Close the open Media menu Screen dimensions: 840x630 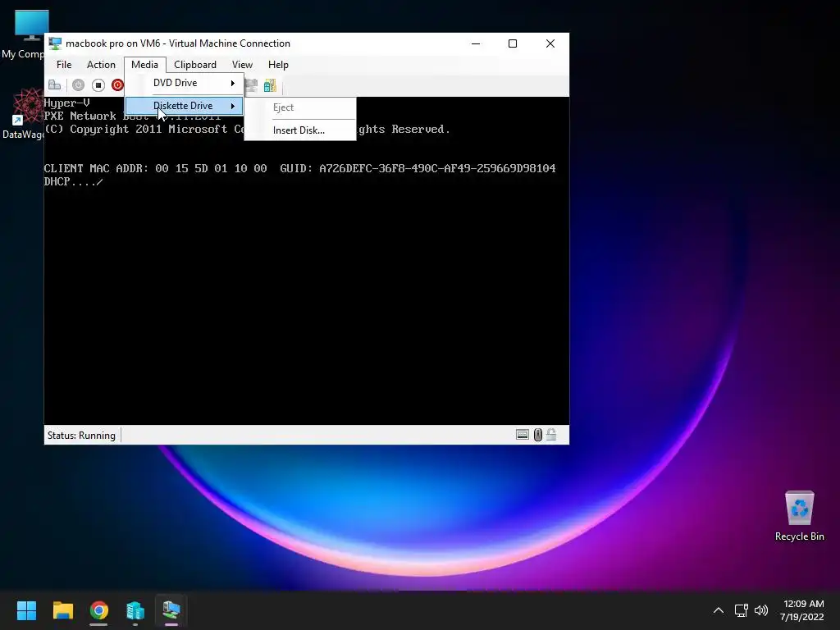(144, 65)
